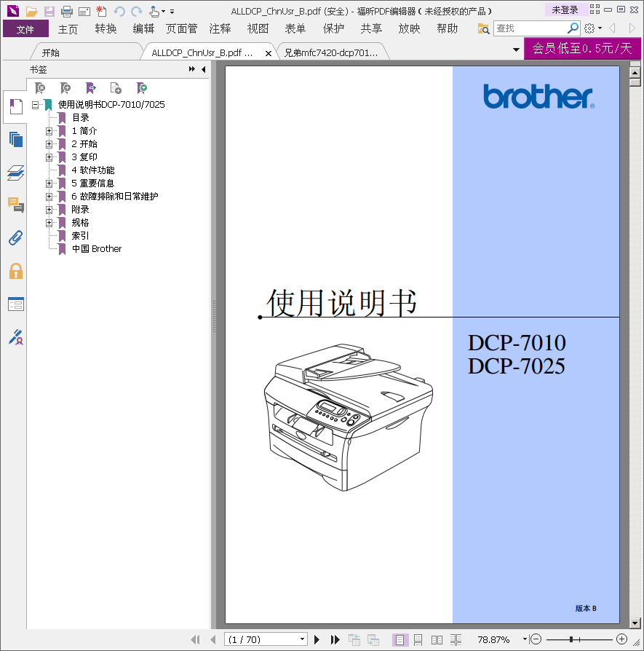Screen dimensions: 644x651
Task: Open the Digital Signatures panel icon
Action: pos(16,337)
